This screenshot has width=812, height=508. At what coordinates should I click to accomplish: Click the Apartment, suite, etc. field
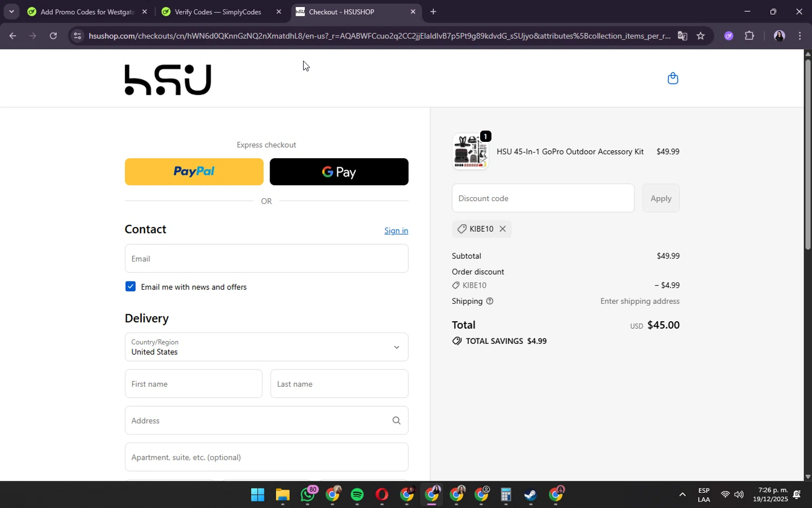tap(266, 457)
